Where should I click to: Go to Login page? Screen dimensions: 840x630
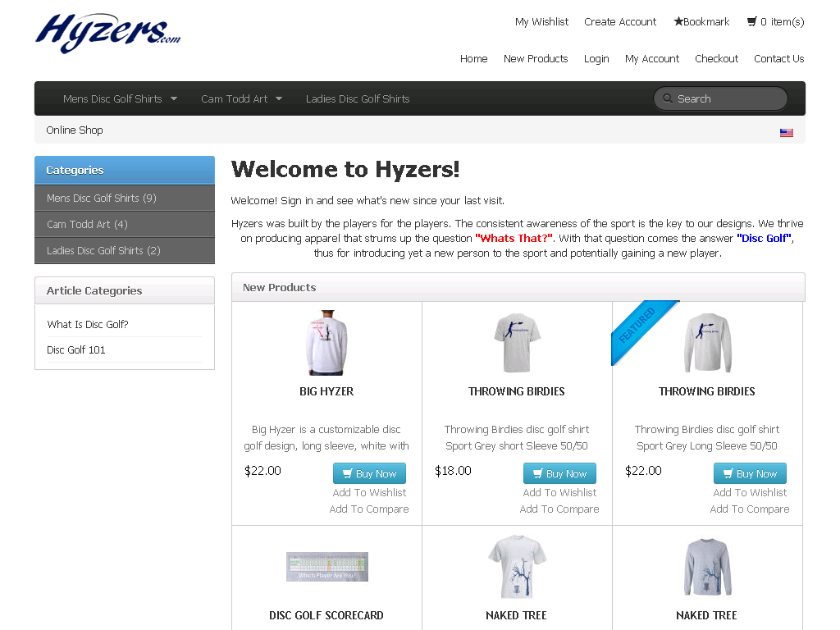[x=596, y=58]
